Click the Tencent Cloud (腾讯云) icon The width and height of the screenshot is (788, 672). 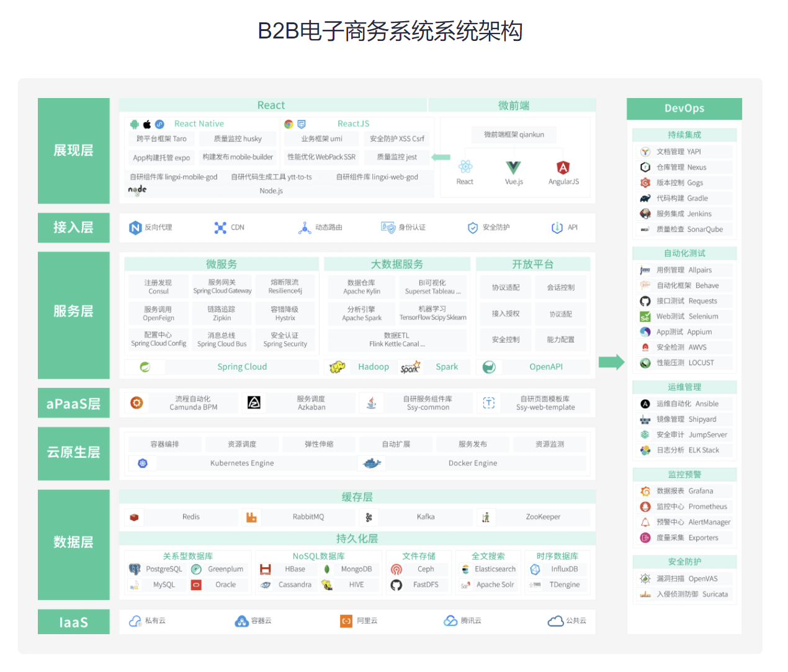[x=450, y=620]
